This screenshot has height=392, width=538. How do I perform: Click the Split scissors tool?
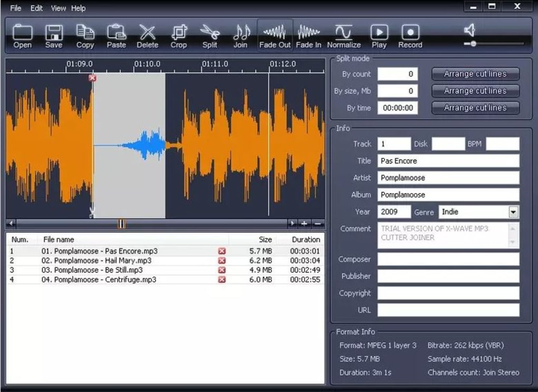point(209,36)
